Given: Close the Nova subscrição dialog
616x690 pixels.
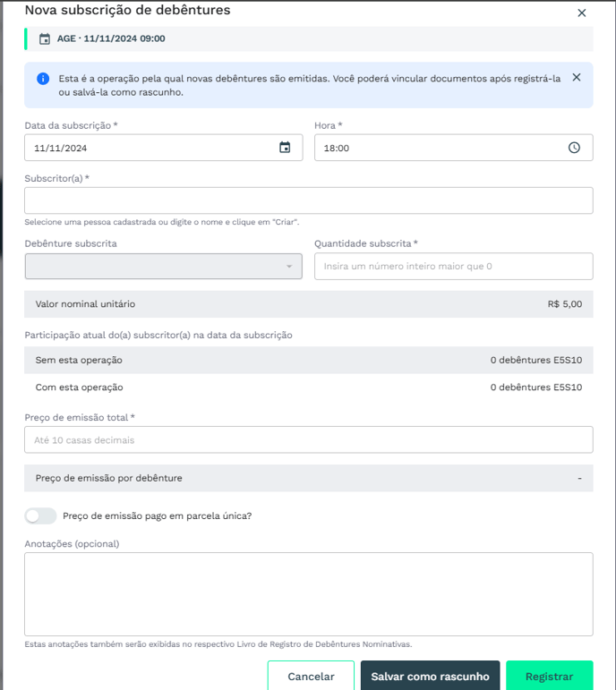Looking at the screenshot, I should click(581, 13).
